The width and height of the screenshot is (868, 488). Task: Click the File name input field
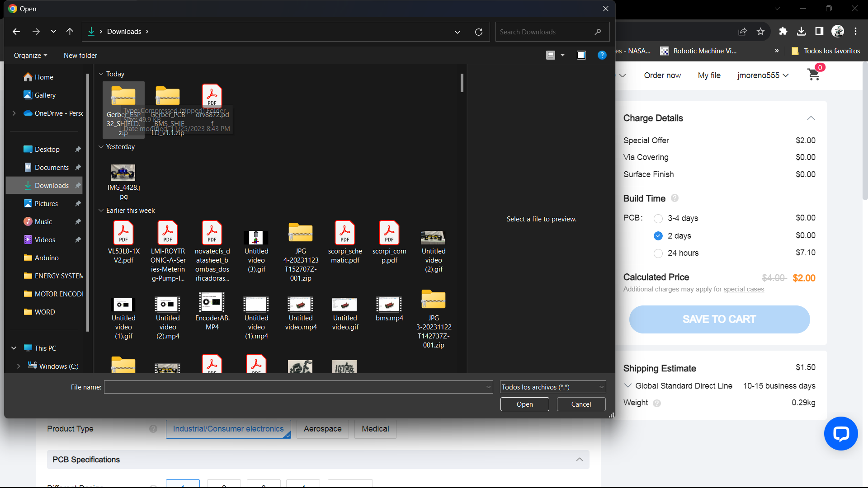pyautogui.click(x=294, y=387)
